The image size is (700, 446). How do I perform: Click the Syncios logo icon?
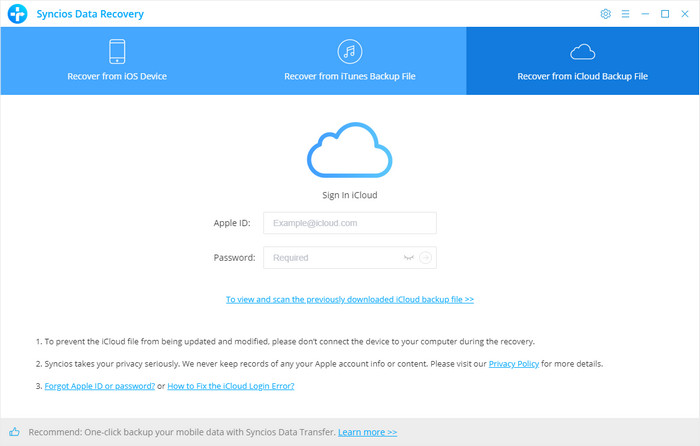tap(18, 14)
